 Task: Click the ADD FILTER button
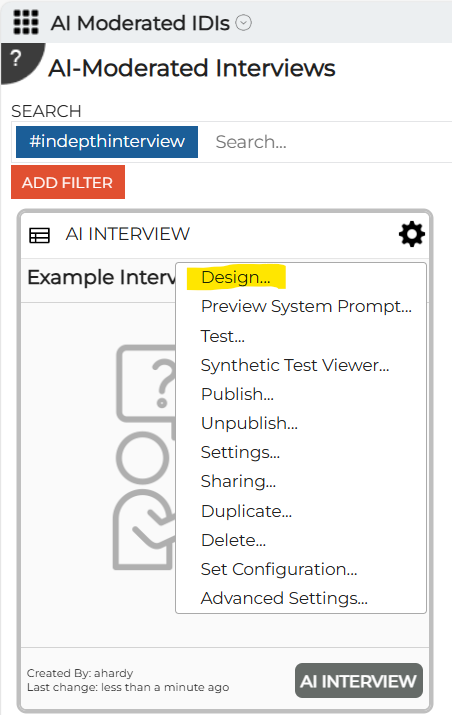point(68,182)
